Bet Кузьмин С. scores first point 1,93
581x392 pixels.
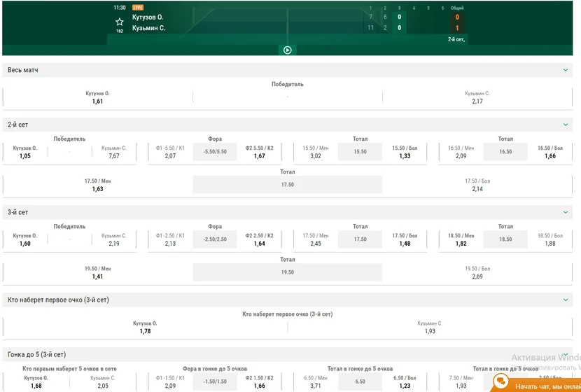pyautogui.click(x=430, y=328)
